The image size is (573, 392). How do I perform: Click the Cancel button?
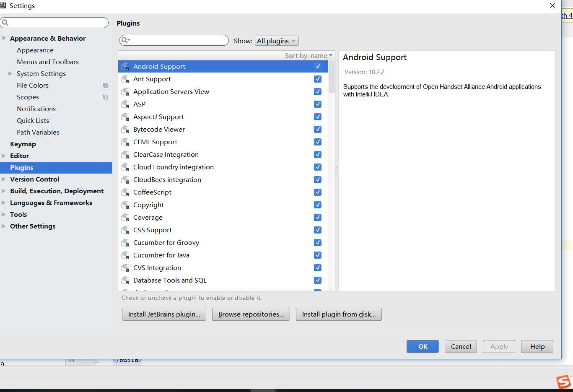click(x=461, y=346)
